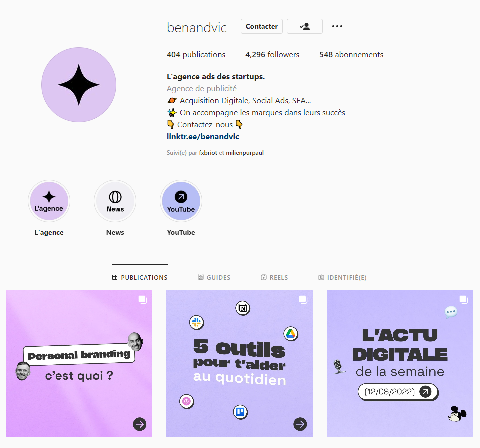Switch to the Guides tab
Viewport: 480px width, 448px height.
[x=214, y=277]
